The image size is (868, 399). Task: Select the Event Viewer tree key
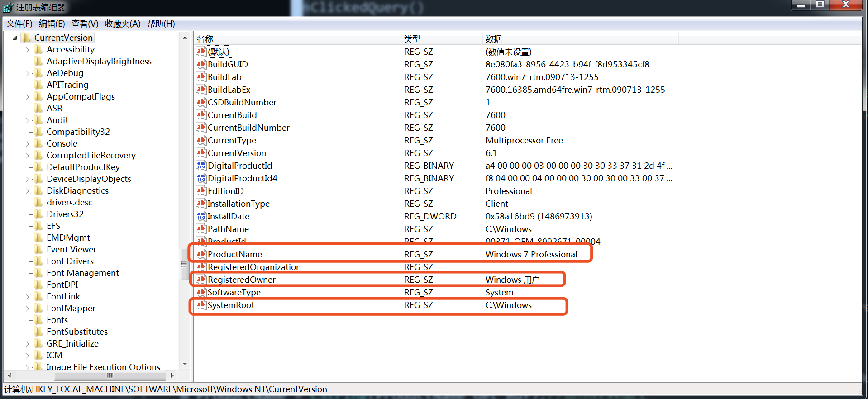(72, 249)
